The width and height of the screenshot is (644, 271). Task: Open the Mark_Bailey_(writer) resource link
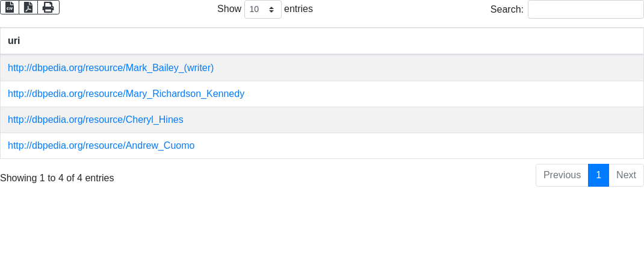[111, 68]
